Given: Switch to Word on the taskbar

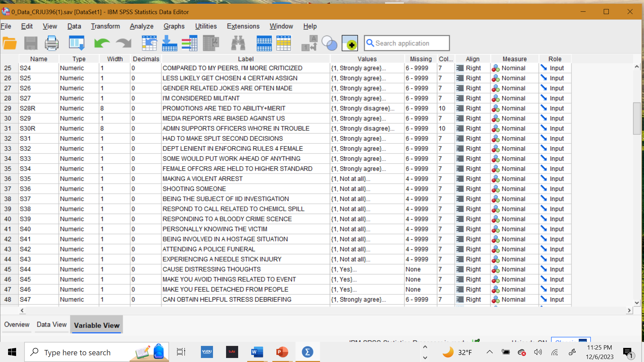Looking at the screenshot, I should [257, 352].
